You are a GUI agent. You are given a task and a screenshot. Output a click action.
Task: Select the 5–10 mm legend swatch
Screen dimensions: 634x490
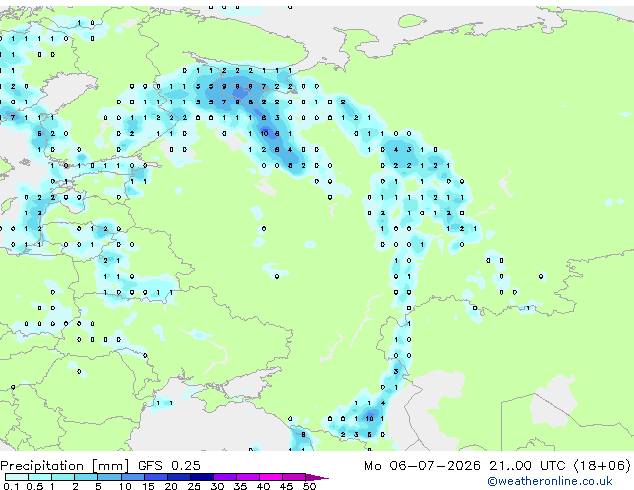pos(109,477)
